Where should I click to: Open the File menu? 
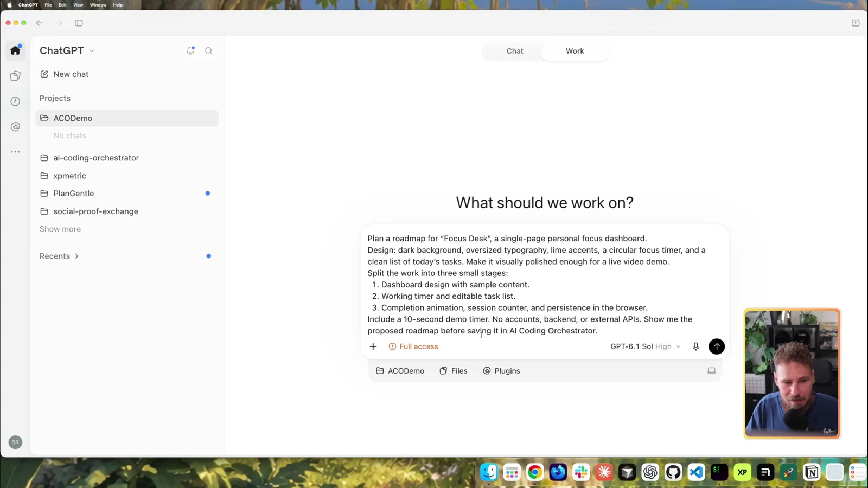point(48,5)
